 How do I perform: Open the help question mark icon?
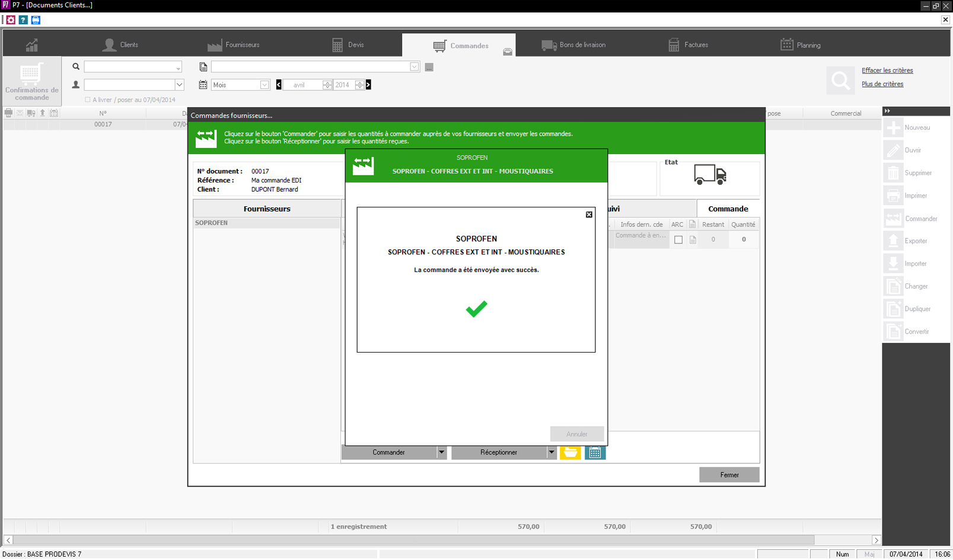click(23, 20)
